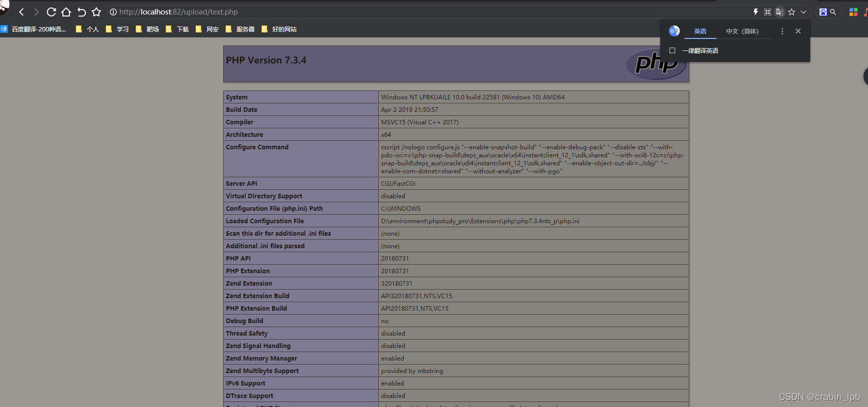Click the provided by mbstring value

coord(412,371)
